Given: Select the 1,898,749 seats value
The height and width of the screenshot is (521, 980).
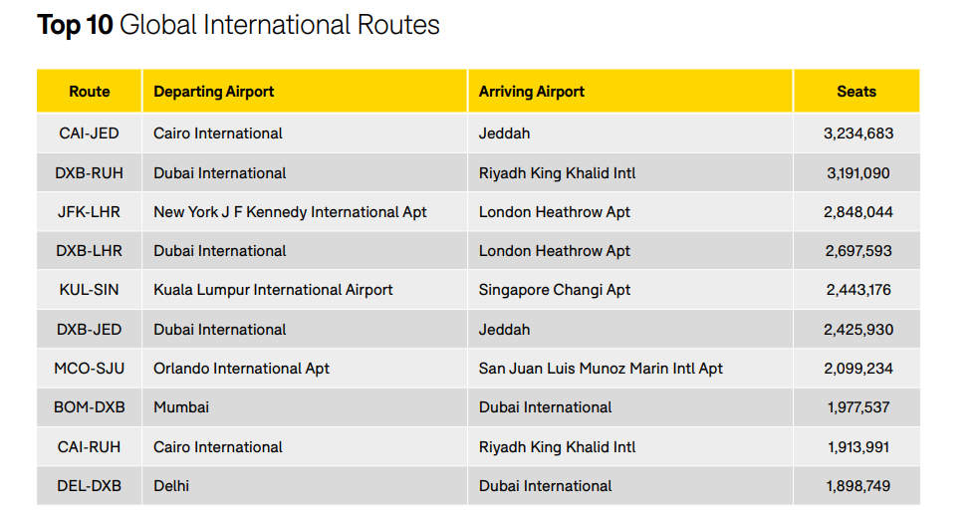Looking at the screenshot, I should tap(858, 486).
